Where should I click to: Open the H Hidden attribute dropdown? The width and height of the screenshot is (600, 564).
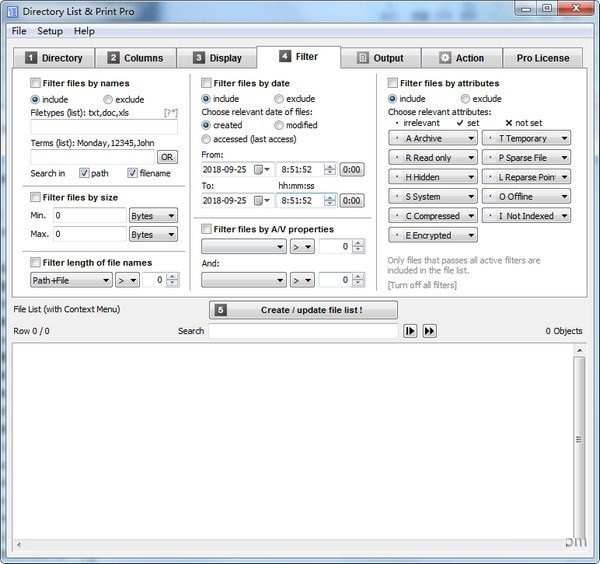pos(433,177)
